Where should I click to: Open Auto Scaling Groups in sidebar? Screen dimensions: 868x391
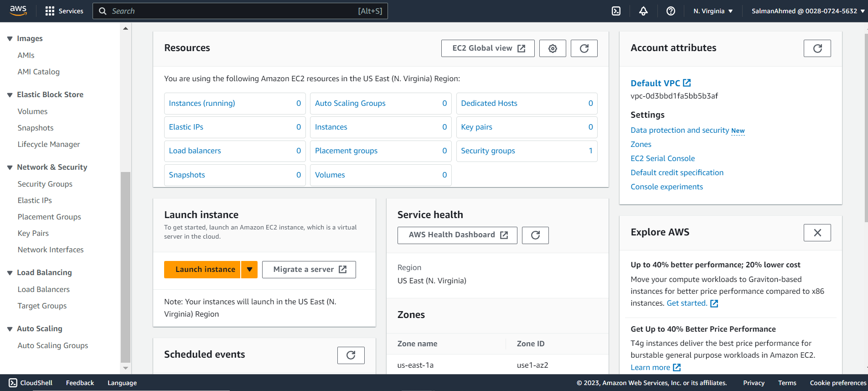pyautogui.click(x=53, y=345)
